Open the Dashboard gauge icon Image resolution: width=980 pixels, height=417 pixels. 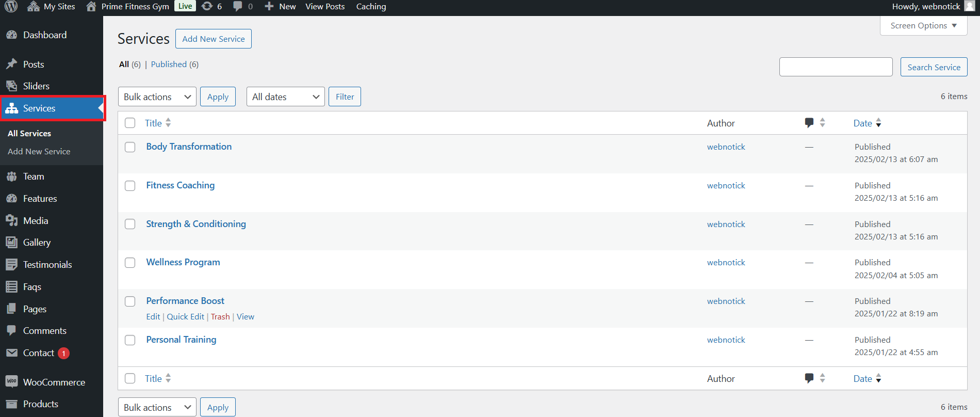12,35
